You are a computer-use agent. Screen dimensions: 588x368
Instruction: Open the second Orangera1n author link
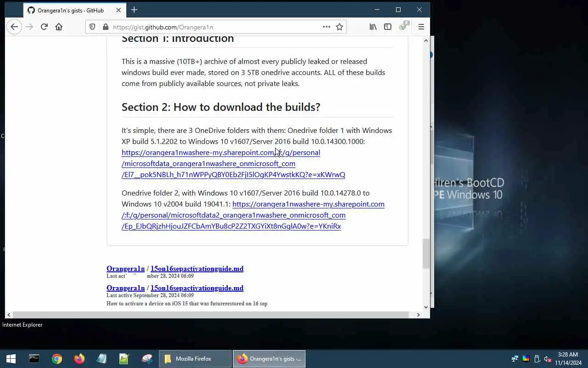click(125, 288)
